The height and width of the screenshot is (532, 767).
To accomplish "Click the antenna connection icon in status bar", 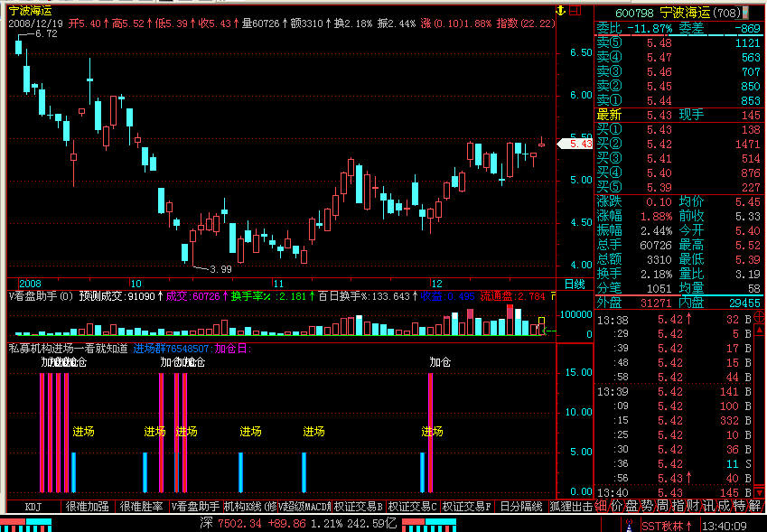I will [631, 525].
